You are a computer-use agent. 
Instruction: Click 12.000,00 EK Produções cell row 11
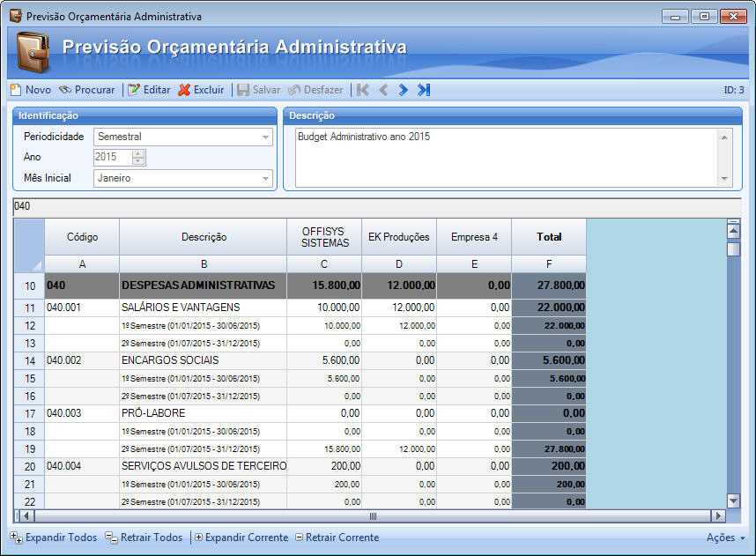pyautogui.click(x=399, y=308)
